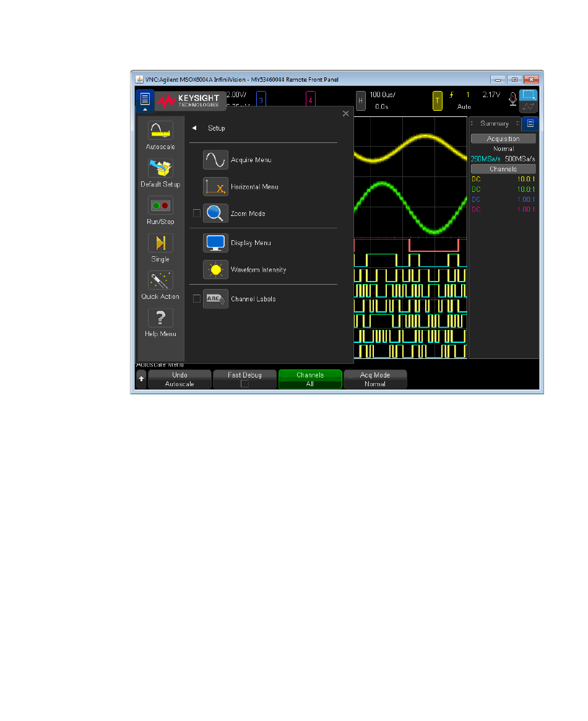The height and width of the screenshot is (721, 588).
Task: Click the Zoom Mode magnifier icon
Action: [x=215, y=214]
